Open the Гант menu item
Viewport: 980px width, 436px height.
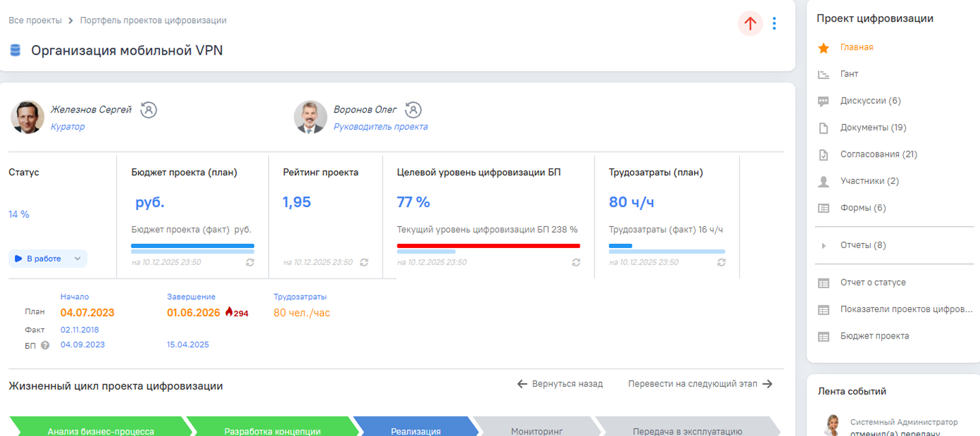pyautogui.click(x=849, y=74)
